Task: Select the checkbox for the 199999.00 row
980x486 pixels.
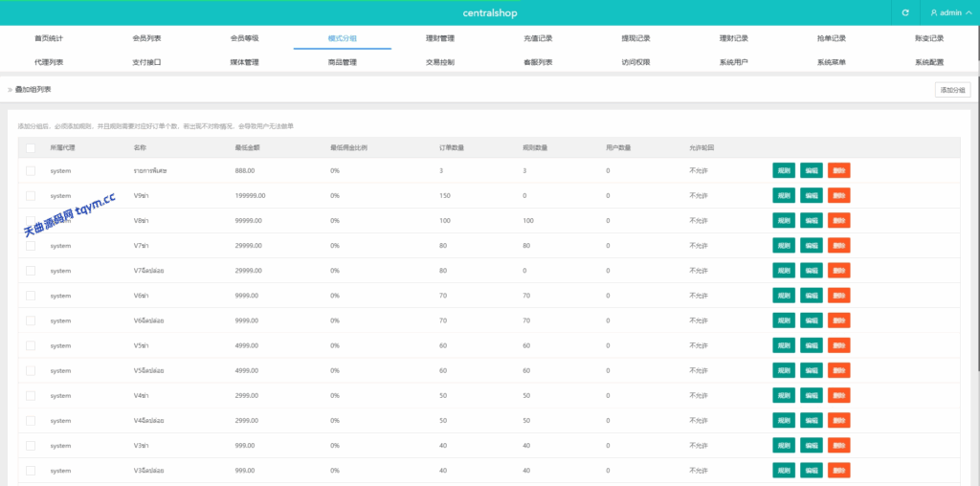Action: tap(31, 195)
